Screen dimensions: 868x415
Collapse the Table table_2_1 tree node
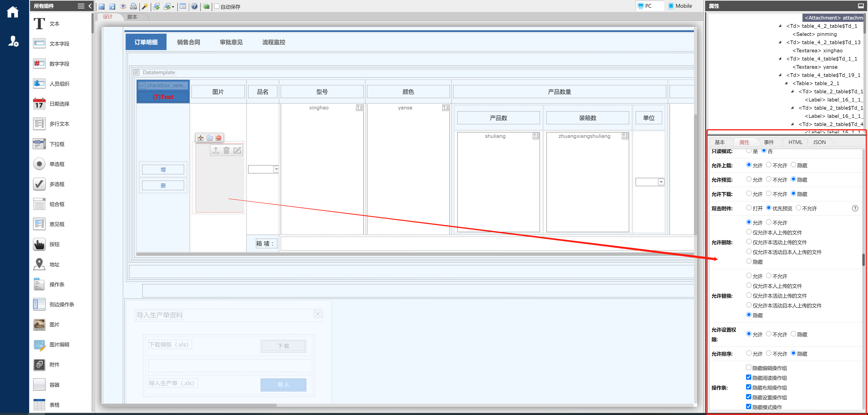[787, 83]
